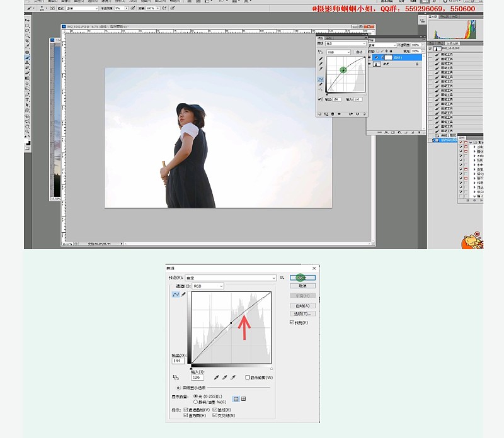Open the Opacity dropdown arrow in options bar

127,8
